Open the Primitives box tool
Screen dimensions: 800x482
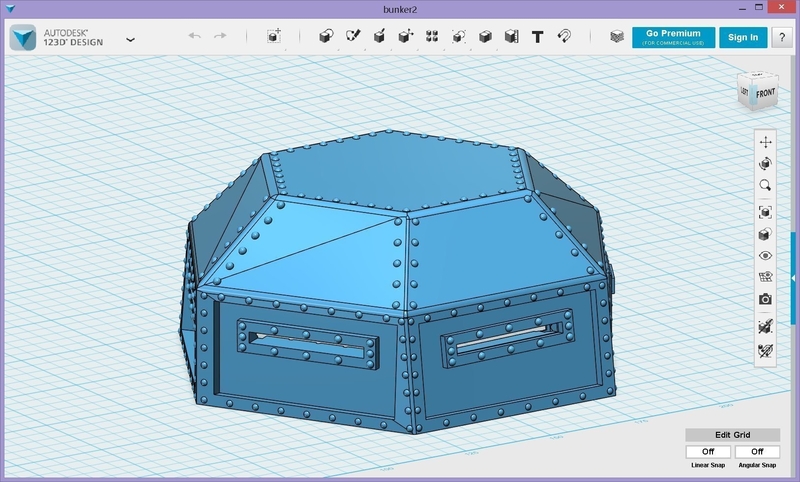click(325, 37)
